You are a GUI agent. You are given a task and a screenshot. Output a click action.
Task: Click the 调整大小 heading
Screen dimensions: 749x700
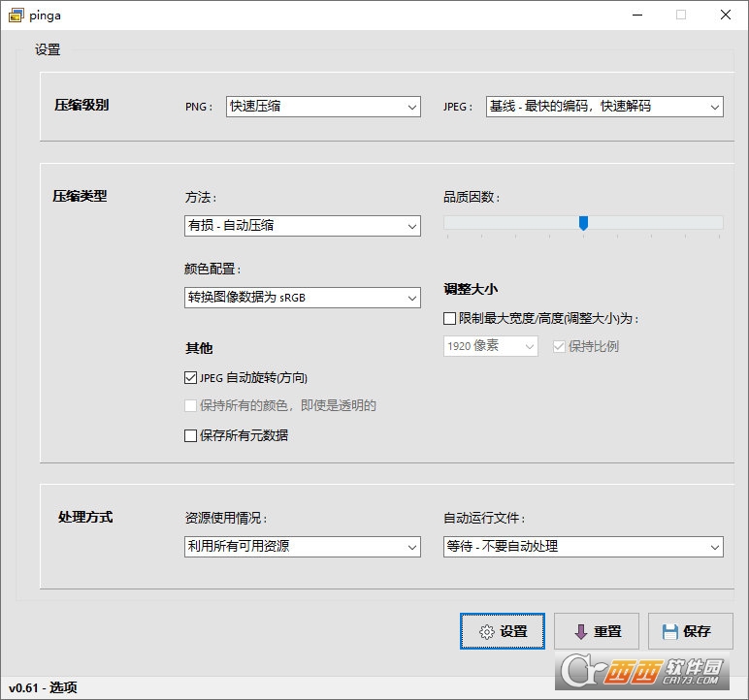click(471, 289)
